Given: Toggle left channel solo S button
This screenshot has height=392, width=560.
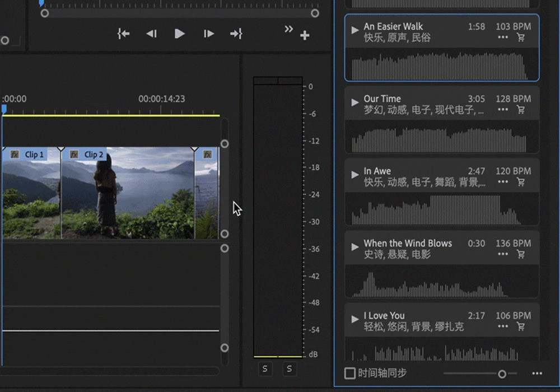Looking at the screenshot, I should [265, 368].
